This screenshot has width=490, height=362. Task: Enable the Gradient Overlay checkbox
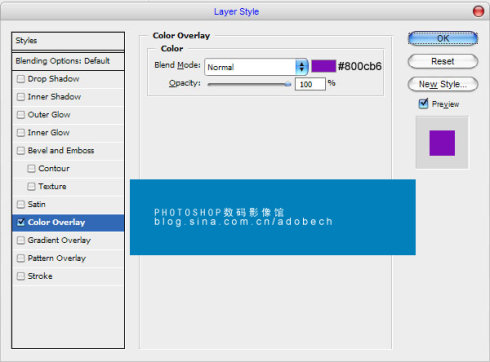[x=21, y=240]
